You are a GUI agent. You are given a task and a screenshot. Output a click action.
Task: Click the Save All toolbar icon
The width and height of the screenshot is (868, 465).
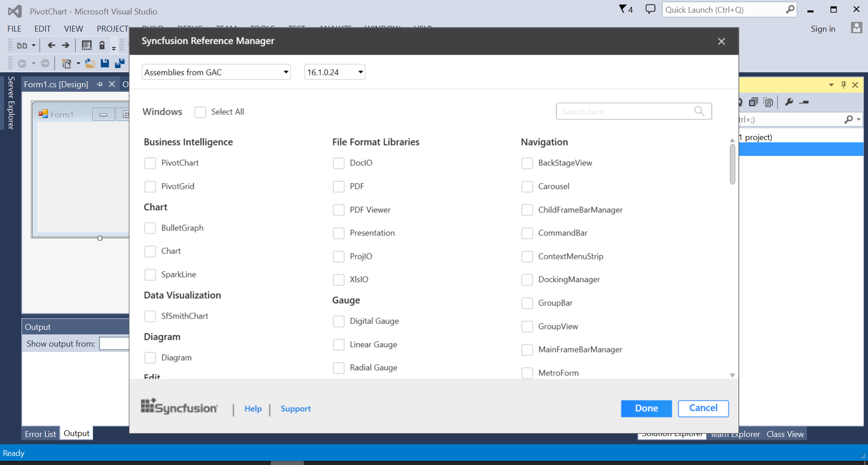(120, 63)
